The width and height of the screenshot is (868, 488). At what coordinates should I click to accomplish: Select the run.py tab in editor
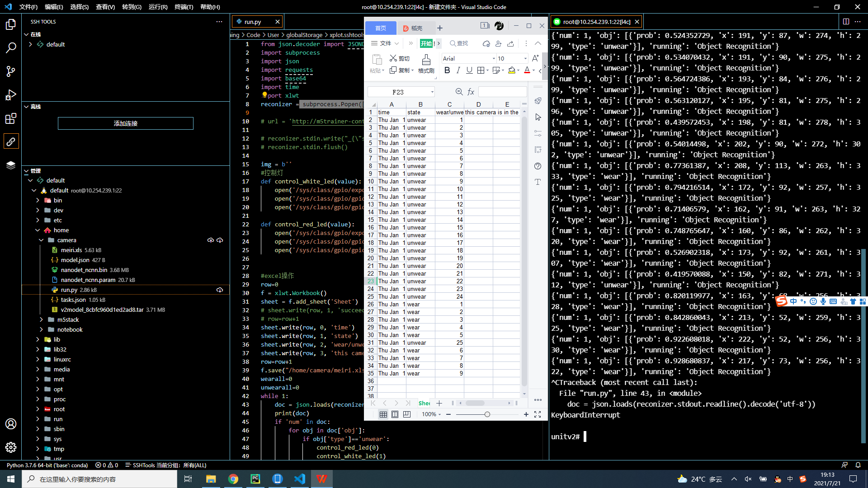252,21
